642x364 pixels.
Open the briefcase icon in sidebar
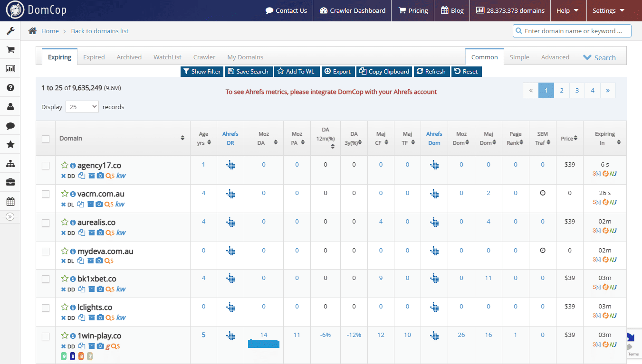(10, 182)
